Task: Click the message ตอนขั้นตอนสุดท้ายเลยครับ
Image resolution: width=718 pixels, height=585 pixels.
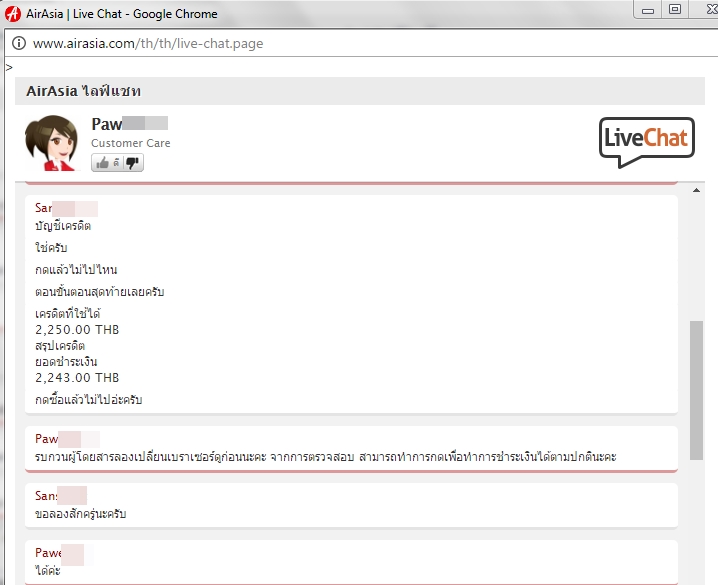Action: pyautogui.click(x=99, y=292)
